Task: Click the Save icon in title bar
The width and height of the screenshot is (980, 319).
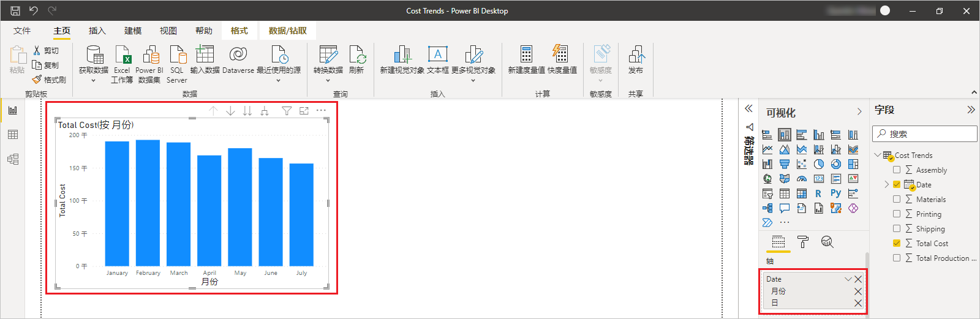Action: point(15,10)
